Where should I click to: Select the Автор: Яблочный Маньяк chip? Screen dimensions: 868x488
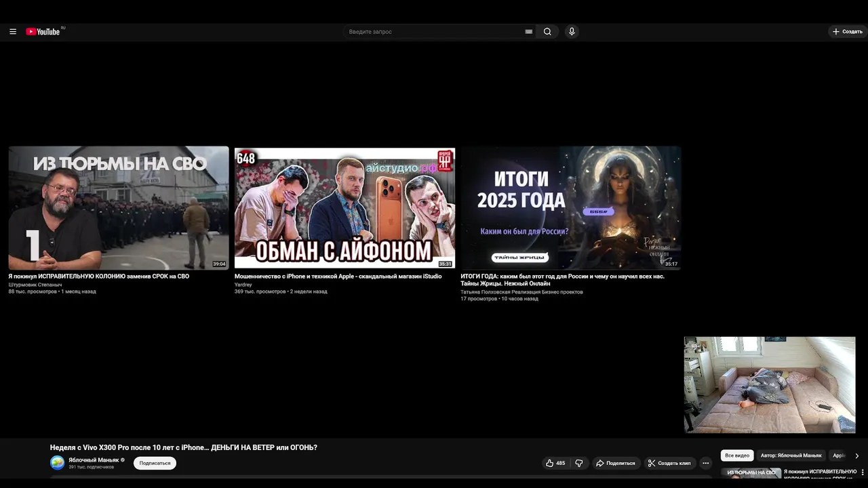click(791, 455)
